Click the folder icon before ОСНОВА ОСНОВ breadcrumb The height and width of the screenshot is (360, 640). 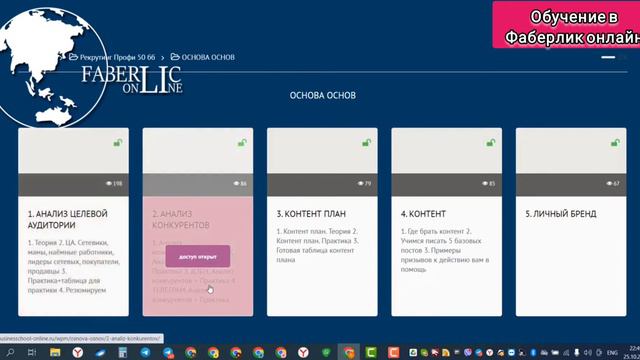click(175, 57)
